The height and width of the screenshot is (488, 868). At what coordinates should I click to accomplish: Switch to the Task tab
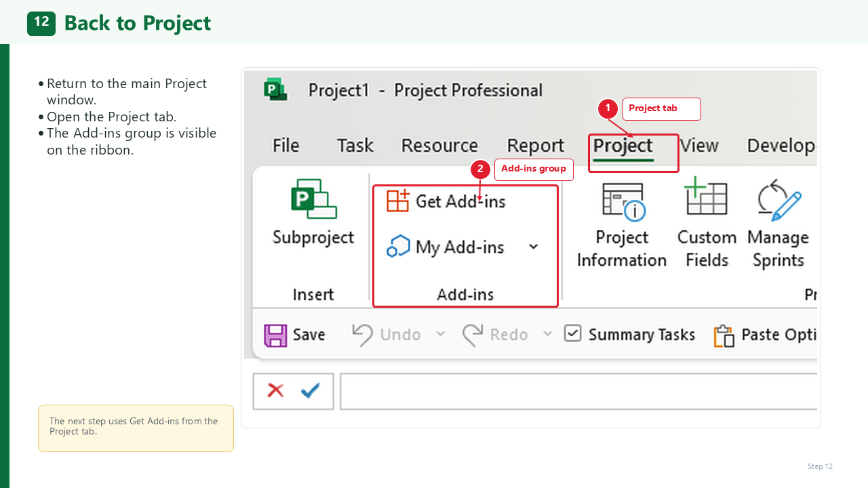(355, 146)
